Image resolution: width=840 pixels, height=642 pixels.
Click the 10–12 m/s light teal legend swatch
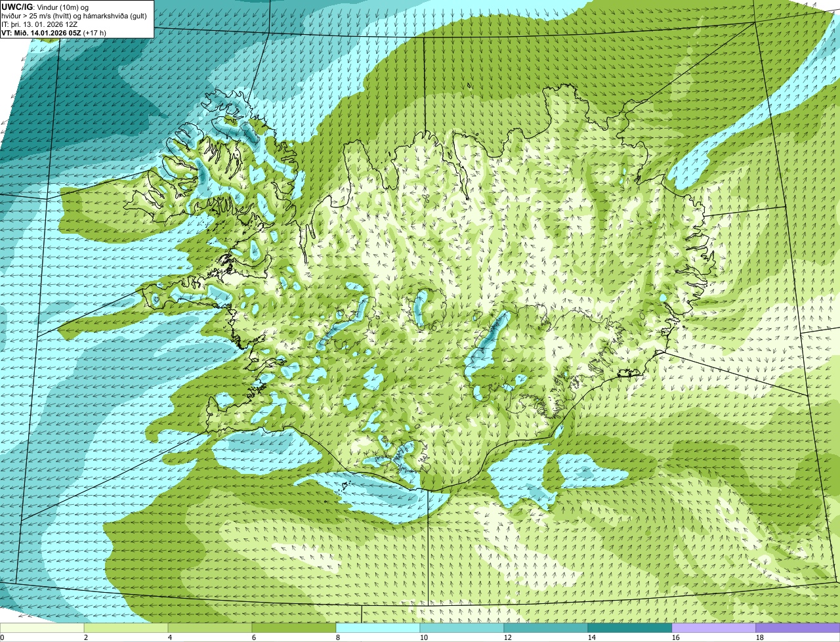462,628
